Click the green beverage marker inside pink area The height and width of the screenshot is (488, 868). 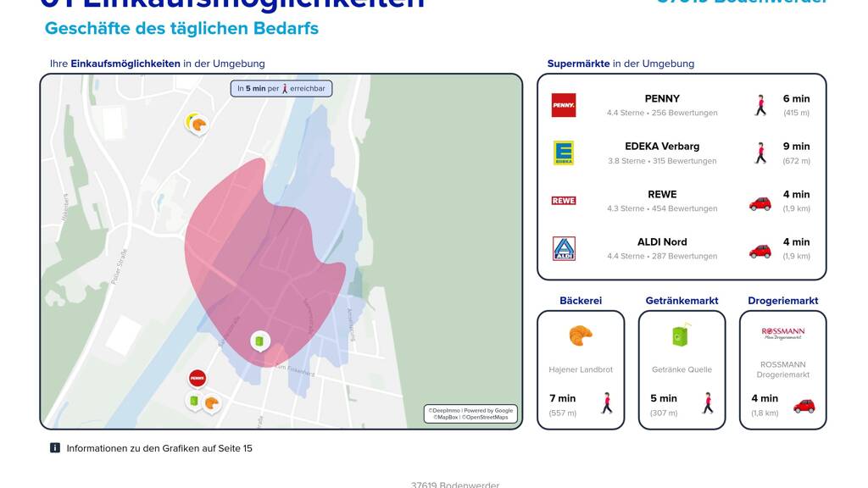pos(259,341)
